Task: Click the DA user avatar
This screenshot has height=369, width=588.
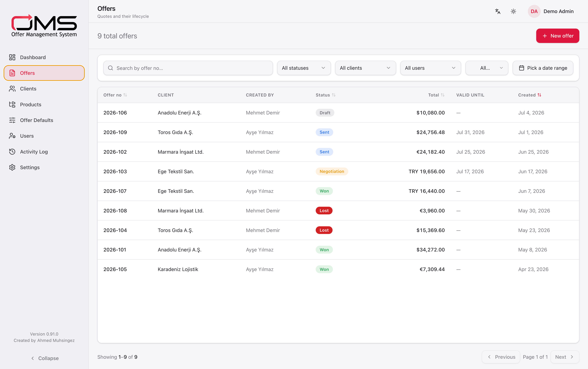Action: 534,11
